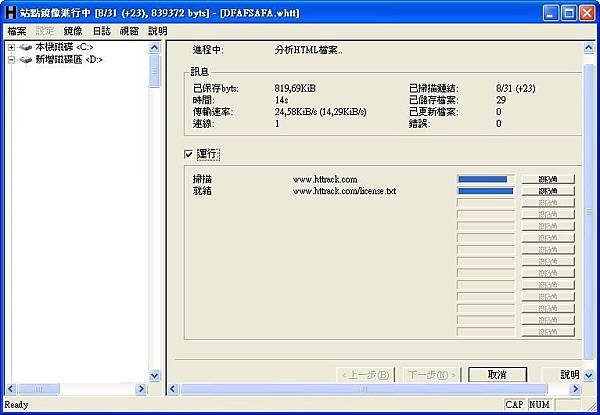
Task: Open the 設定 menu
Action: 45,31
